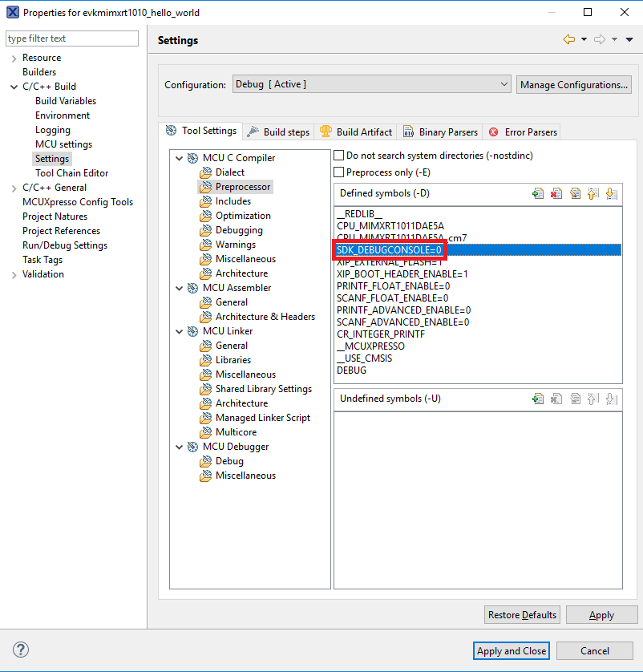Expand the Resource category in the sidebar

pyautogui.click(x=14, y=58)
